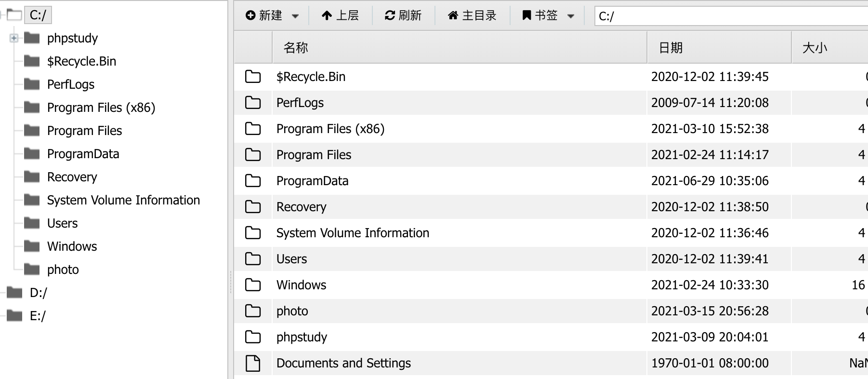Click the folder icon of Windows row
Viewport: 868px width, 379px height.
pyautogui.click(x=253, y=285)
